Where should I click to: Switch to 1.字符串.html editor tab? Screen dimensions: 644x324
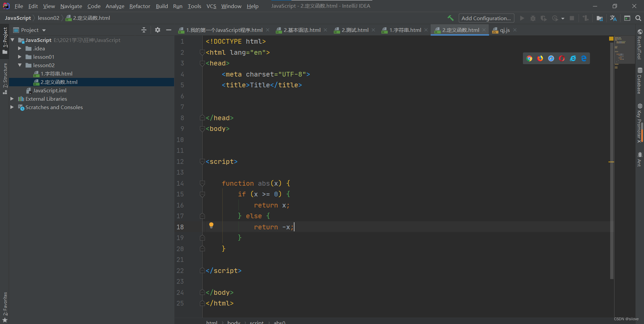(405, 30)
